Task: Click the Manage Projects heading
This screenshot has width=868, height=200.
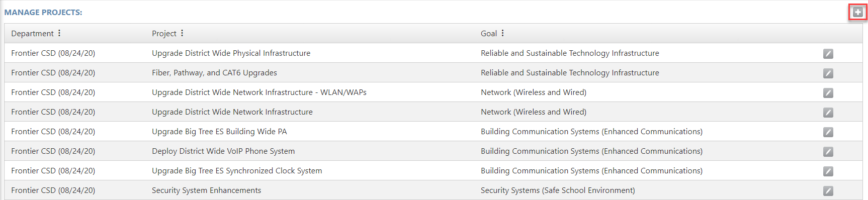Action: click(x=43, y=13)
